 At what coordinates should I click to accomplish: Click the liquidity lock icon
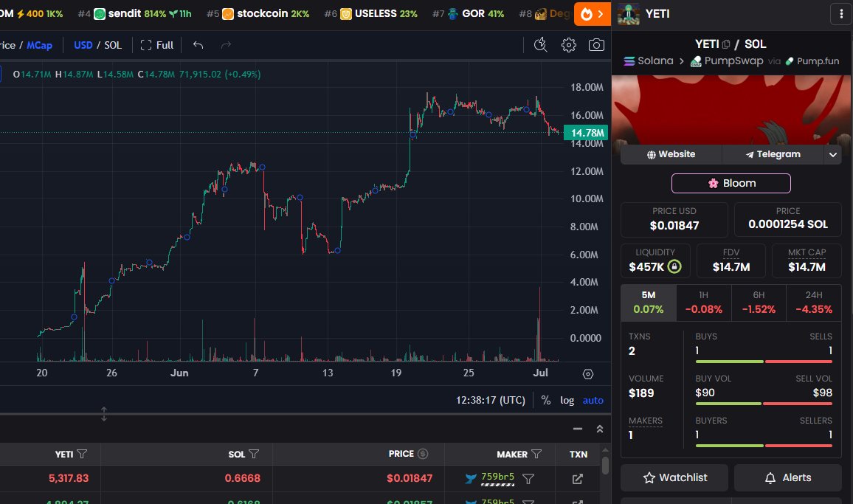674,266
